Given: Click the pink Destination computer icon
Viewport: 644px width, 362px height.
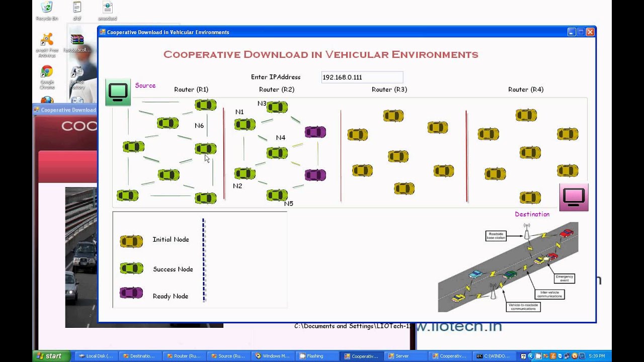Looking at the screenshot, I should [574, 197].
